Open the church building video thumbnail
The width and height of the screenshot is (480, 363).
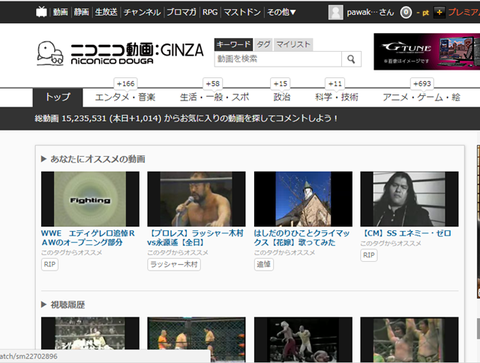coord(303,199)
